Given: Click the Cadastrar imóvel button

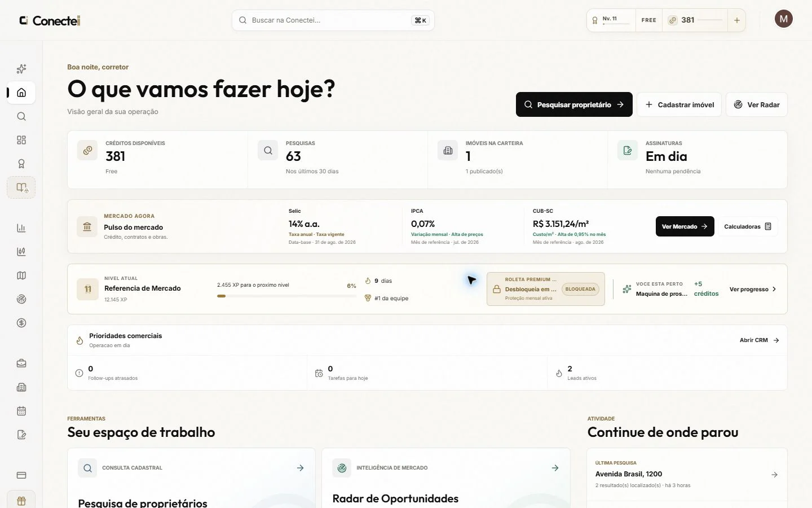Looking at the screenshot, I should pyautogui.click(x=679, y=104).
